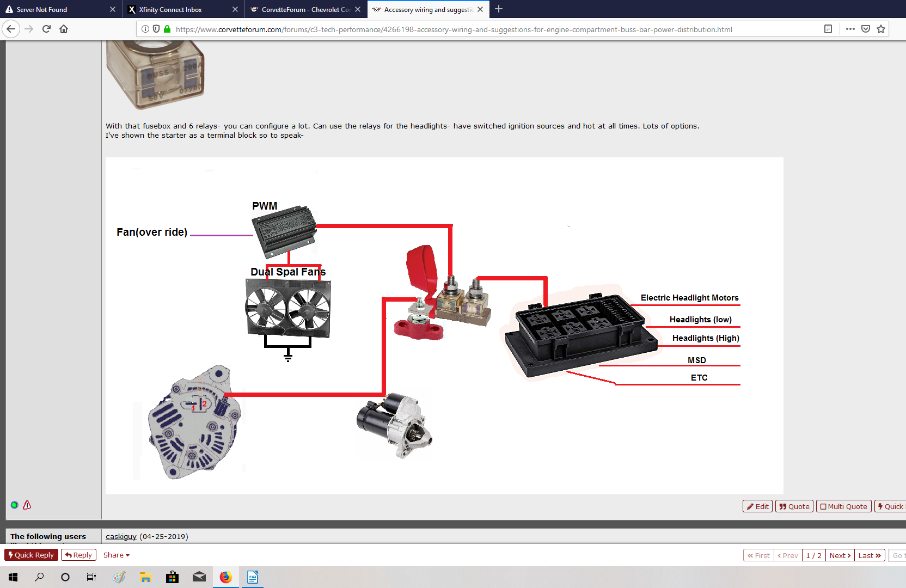Click the red report post warning icon

(27, 505)
